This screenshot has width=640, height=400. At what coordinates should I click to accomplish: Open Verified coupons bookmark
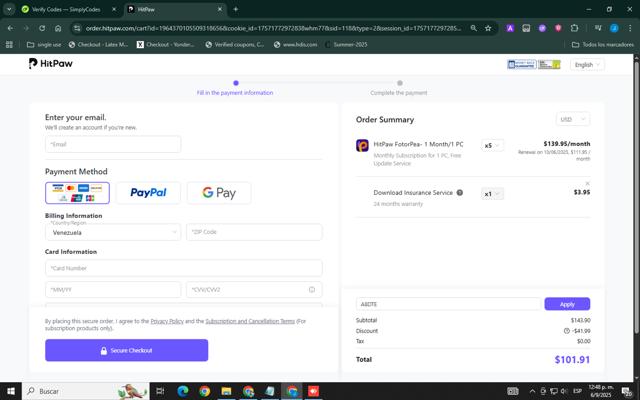coord(235,44)
